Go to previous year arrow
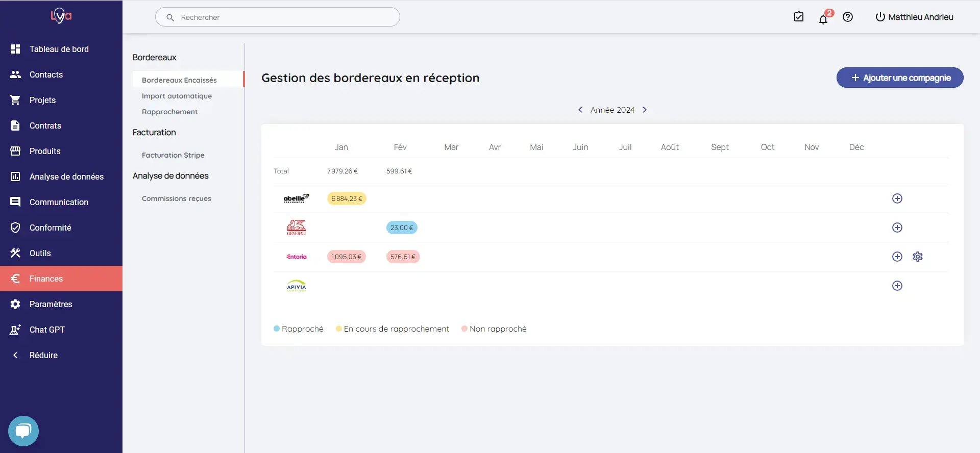Image resolution: width=980 pixels, height=453 pixels. point(580,110)
